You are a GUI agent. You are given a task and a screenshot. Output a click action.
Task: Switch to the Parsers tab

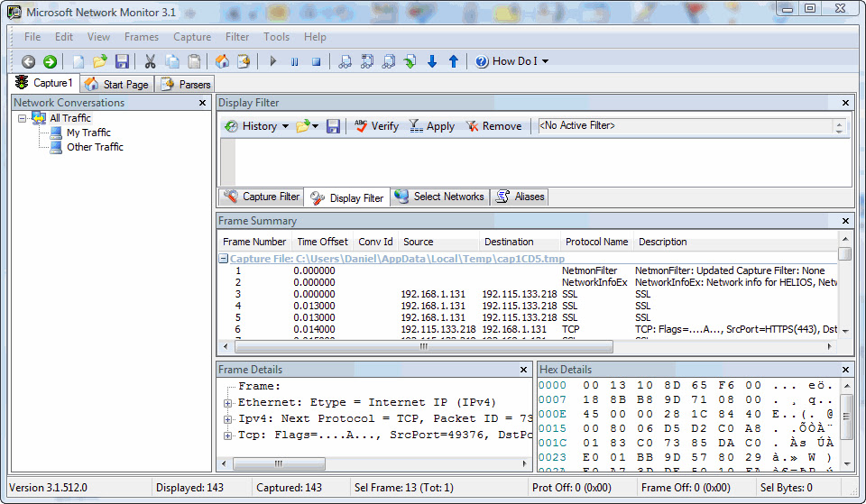pyautogui.click(x=186, y=84)
